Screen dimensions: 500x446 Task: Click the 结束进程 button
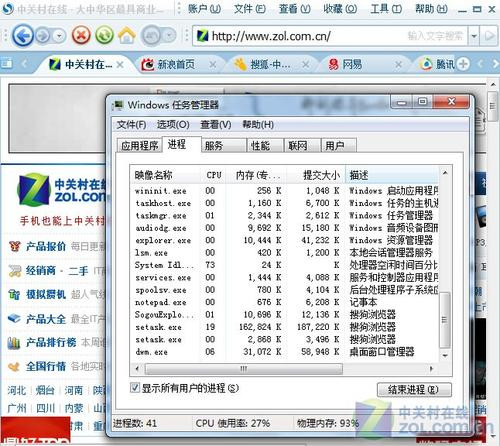pyautogui.click(x=414, y=390)
